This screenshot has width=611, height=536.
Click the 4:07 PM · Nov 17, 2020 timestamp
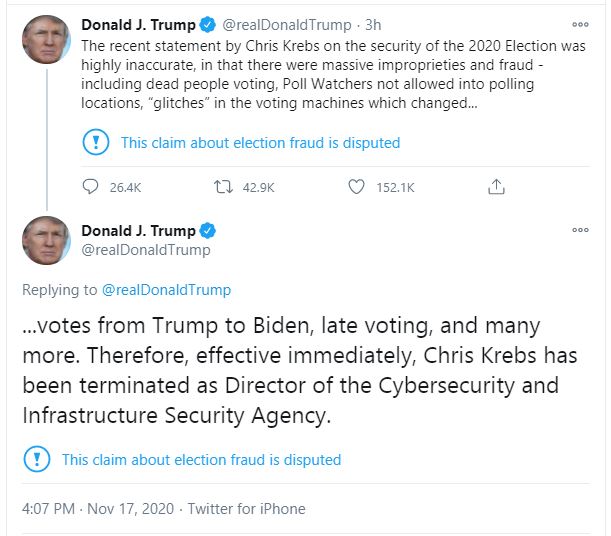(98, 509)
